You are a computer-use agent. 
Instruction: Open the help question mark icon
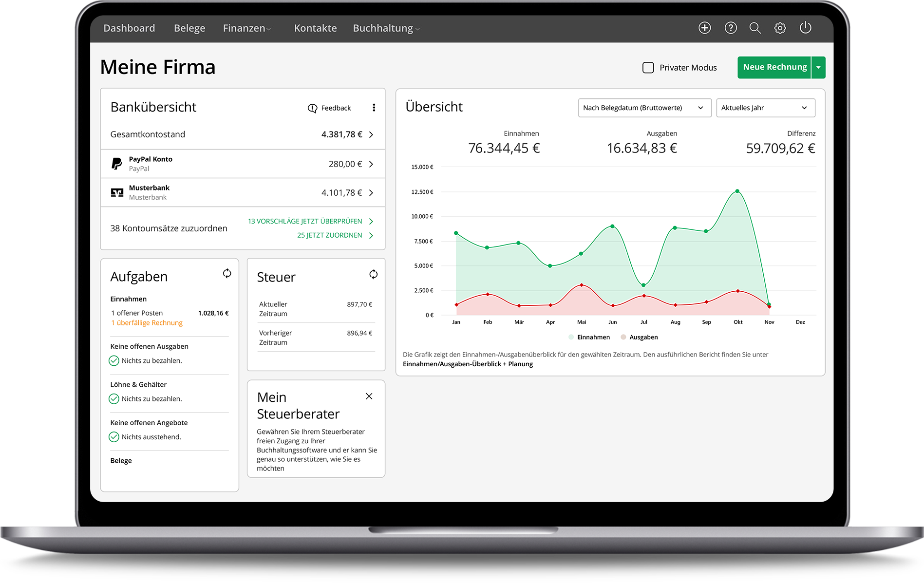click(730, 28)
